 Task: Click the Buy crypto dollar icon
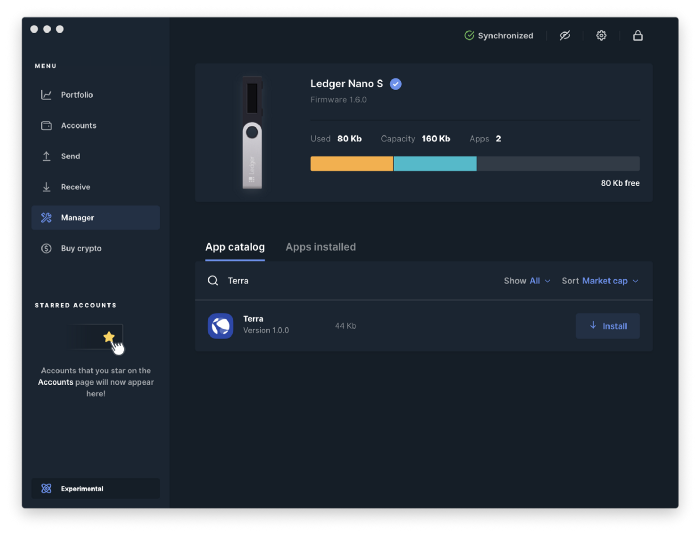[46, 248]
